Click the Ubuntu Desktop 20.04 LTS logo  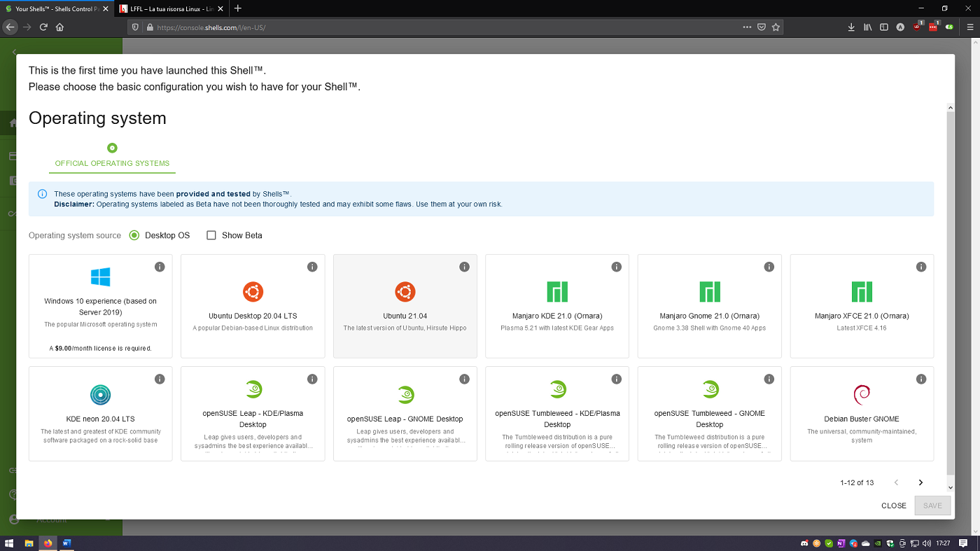coord(252,292)
